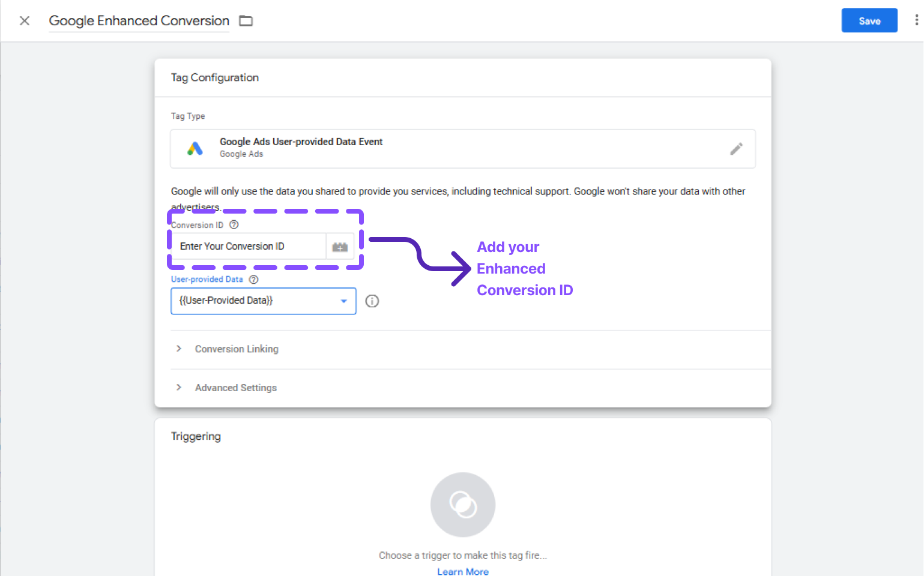Open User-provided Data help icon

click(x=253, y=280)
